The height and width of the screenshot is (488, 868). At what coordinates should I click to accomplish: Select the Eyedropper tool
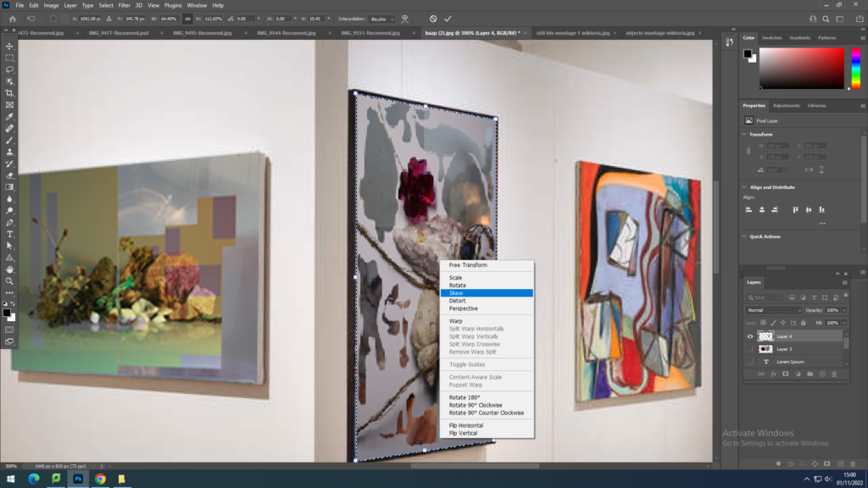(x=9, y=117)
